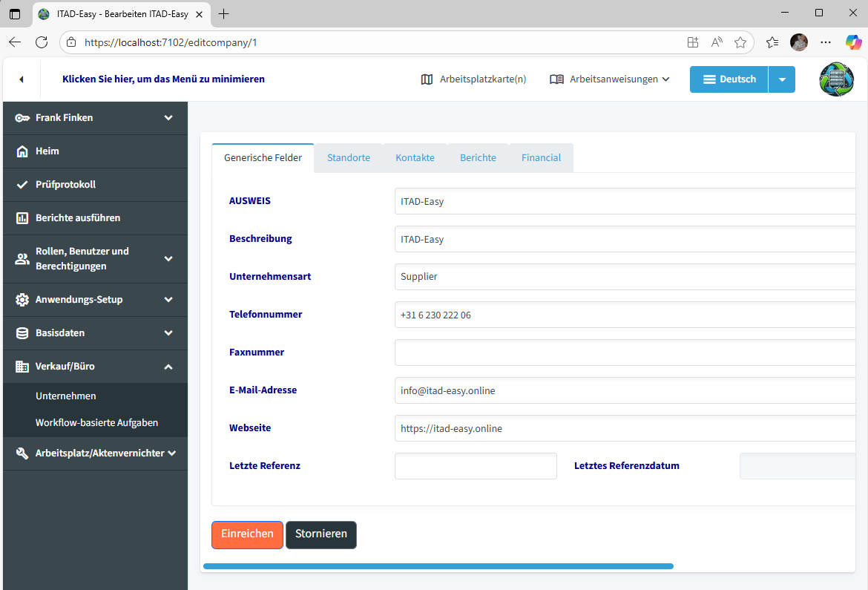Click the Letztes Referenzdatum field
The width and height of the screenshot is (868, 590).
pyautogui.click(x=798, y=466)
